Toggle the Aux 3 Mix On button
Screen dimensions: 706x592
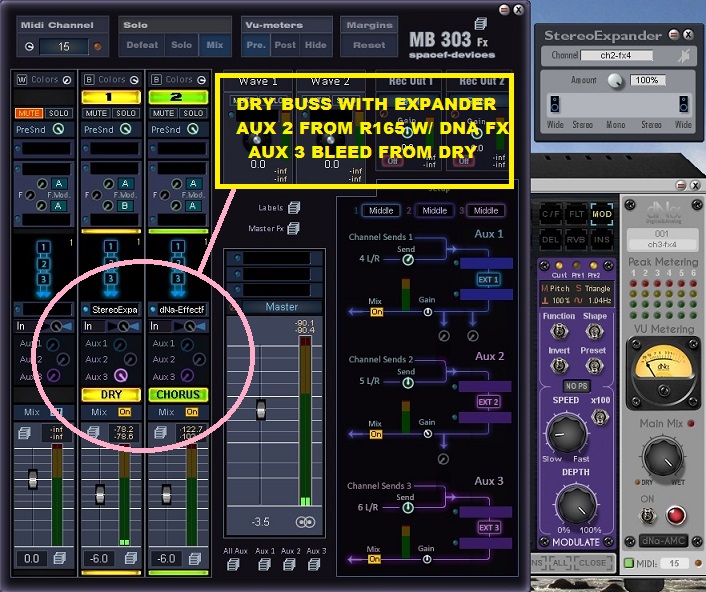point(375,560)
